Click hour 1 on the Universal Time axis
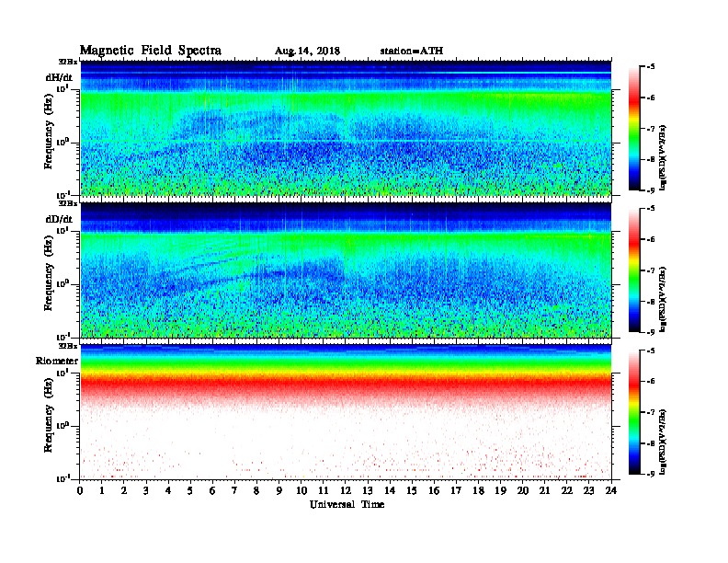This screenshot has height=563, width=728. click(x=102, y=490)
